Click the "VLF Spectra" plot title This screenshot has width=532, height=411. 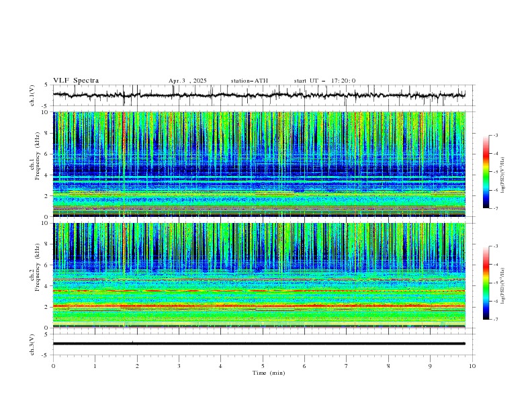[x=76, y=81]
